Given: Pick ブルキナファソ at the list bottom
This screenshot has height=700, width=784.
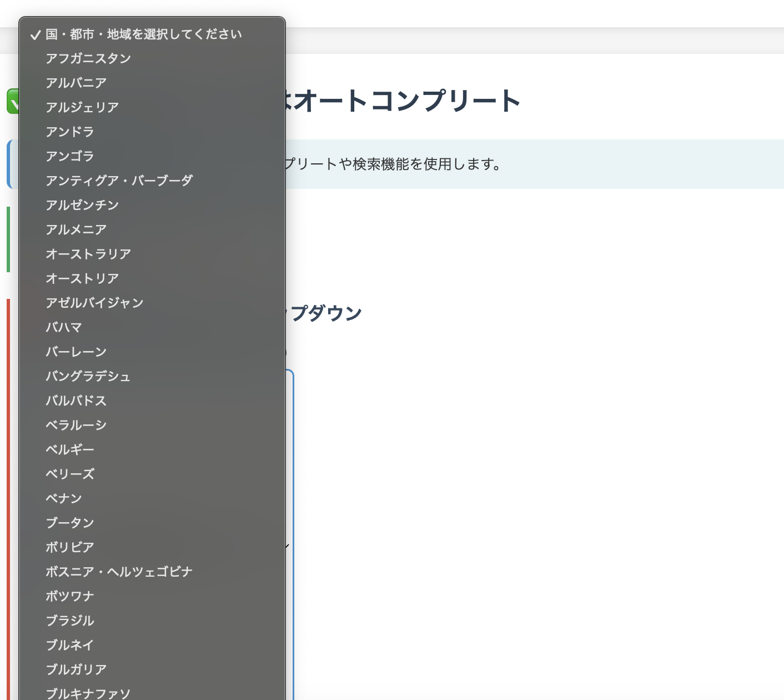Looking at the screenshot, I should 152,692.
